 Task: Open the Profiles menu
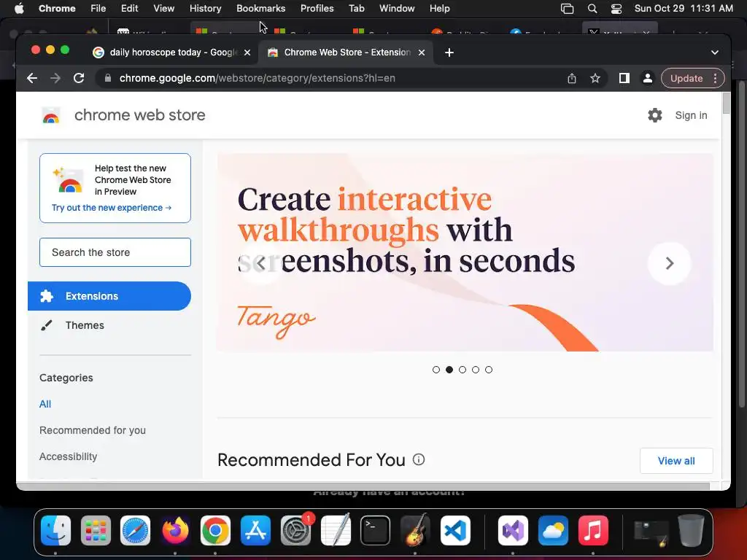click(x=317, y=9)
